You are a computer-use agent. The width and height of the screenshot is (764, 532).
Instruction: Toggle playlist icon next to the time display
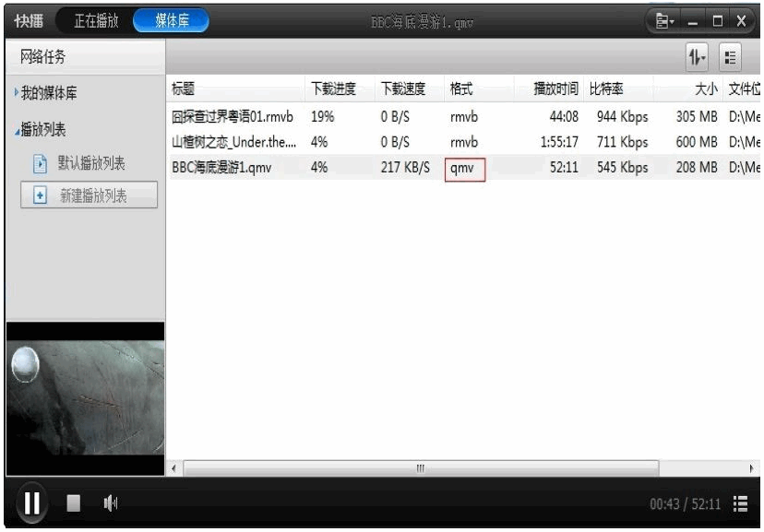741,503
